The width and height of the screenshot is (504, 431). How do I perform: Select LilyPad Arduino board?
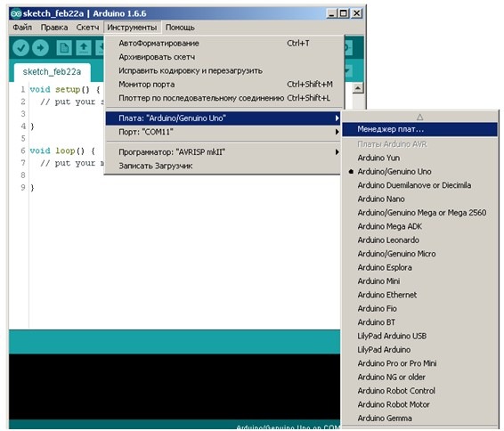(419, 350)
